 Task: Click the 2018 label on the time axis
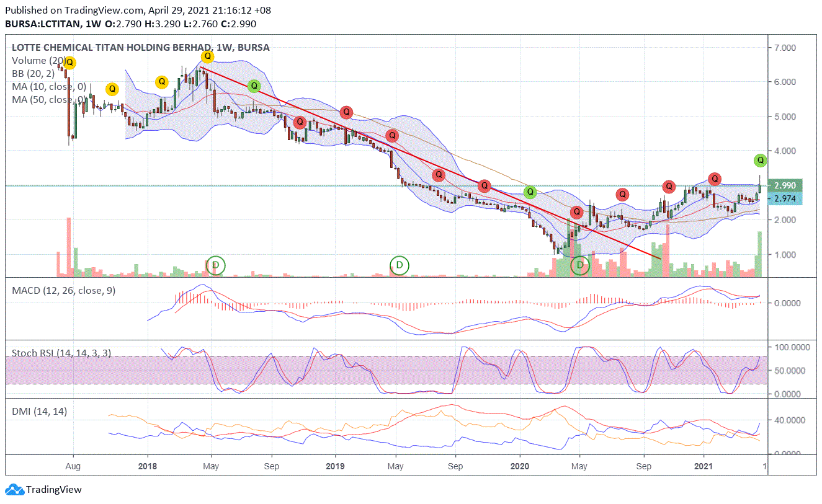point(147,466)
